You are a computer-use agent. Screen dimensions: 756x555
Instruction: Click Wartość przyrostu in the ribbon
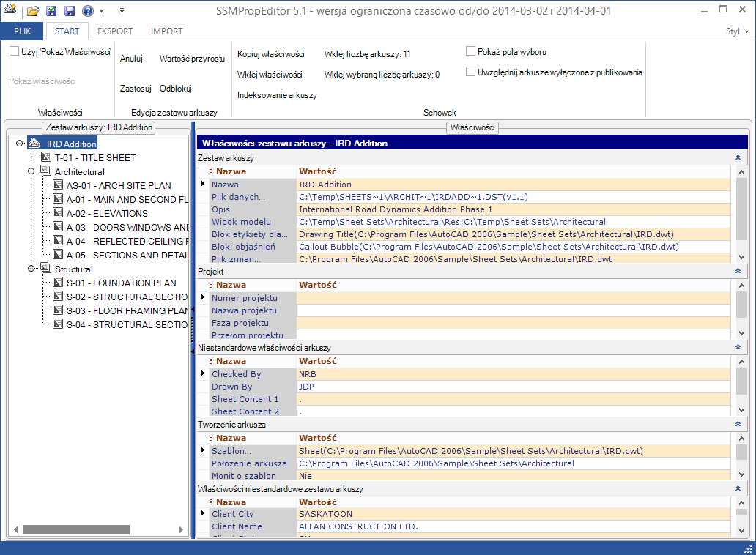[x=192, y=59]
